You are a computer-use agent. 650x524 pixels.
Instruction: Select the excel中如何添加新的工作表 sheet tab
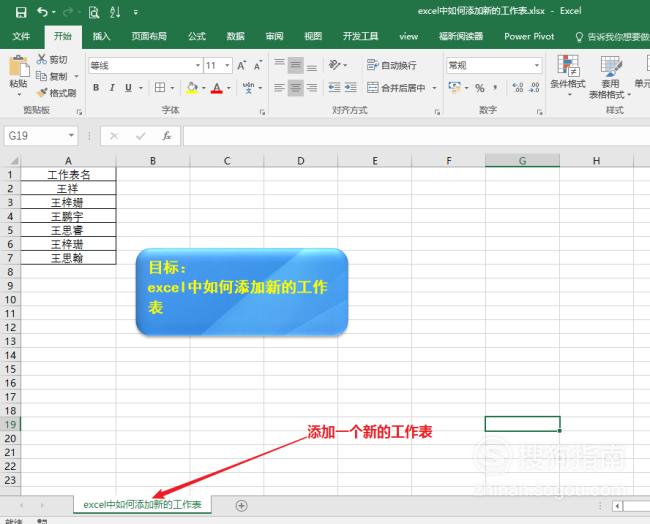coord(142,505)
